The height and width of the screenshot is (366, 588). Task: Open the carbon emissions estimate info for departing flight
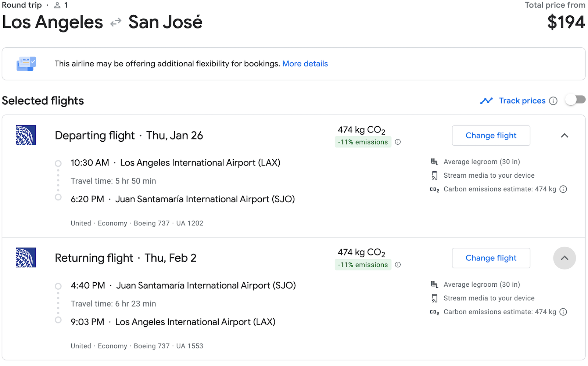point(563,189)
